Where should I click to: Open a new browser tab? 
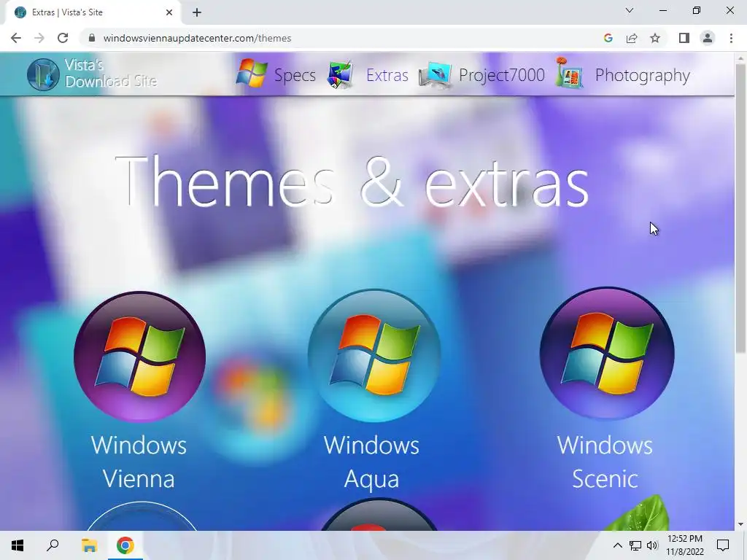point(197,12)
